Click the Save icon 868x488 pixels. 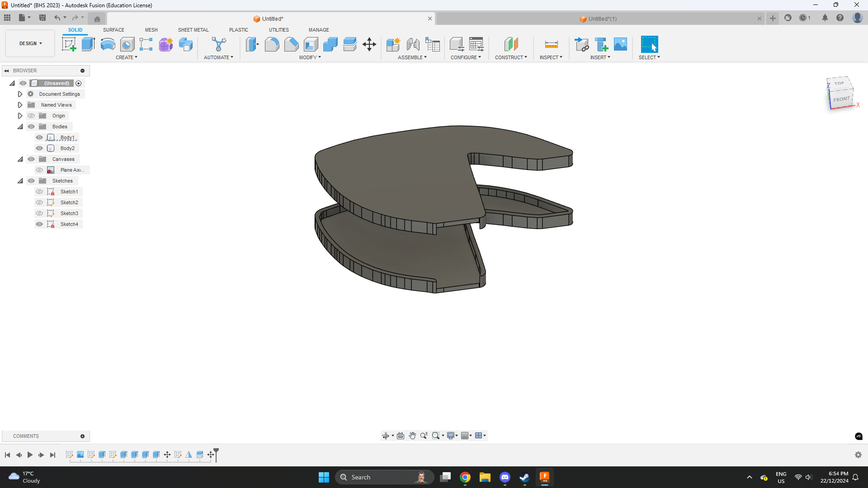(x=42, y=18)
